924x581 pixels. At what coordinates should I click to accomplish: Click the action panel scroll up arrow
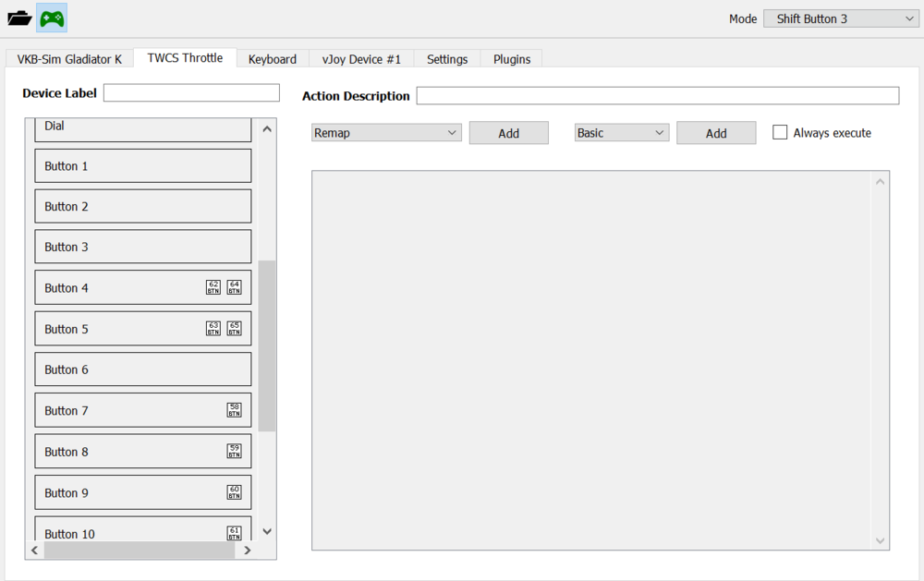(x=880, y=181)
